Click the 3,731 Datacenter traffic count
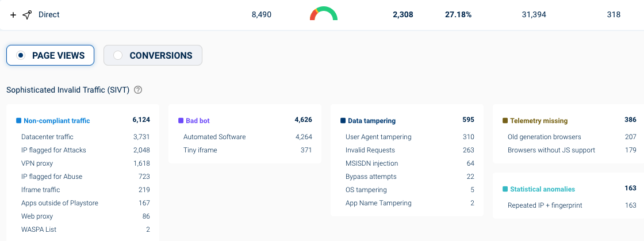This screenshot has width=644, height=241. (141, 137)
